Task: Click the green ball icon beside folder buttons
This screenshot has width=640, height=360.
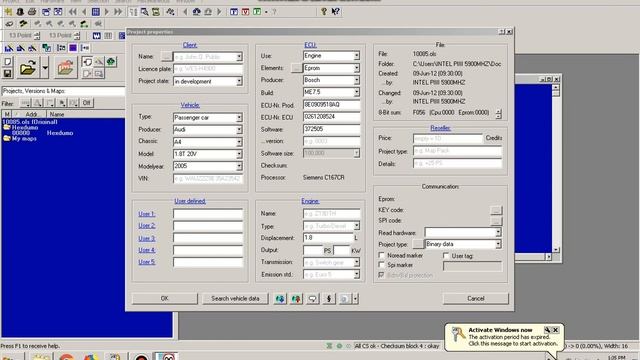Action: coord(111,62)
